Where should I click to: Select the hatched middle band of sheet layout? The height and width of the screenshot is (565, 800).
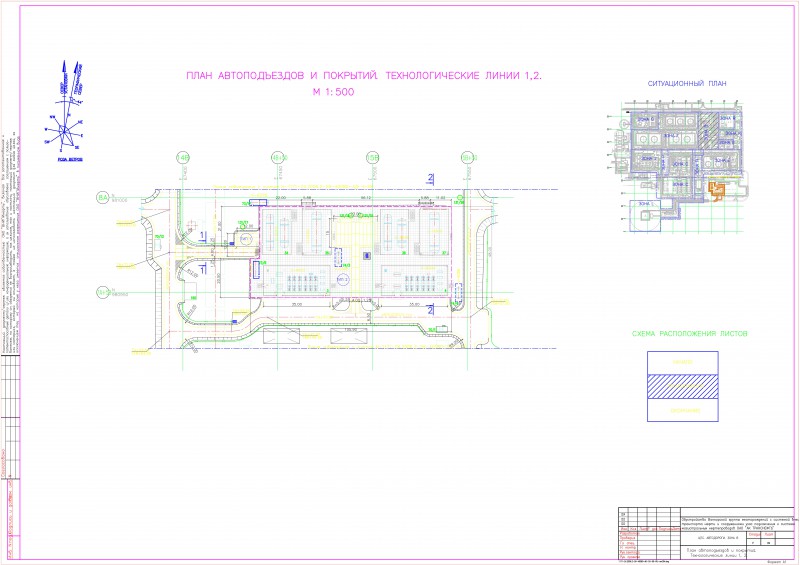pyautogui.click(x=683, y=386)
